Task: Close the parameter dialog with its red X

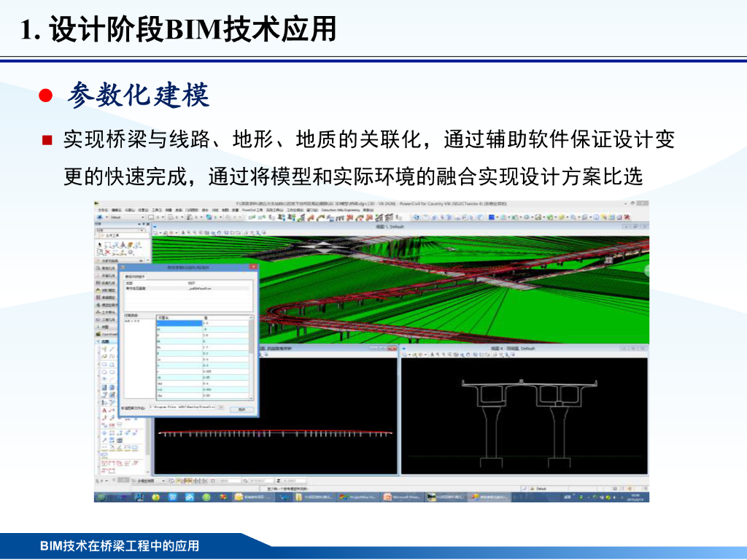Action: click(x=253, y=267)
